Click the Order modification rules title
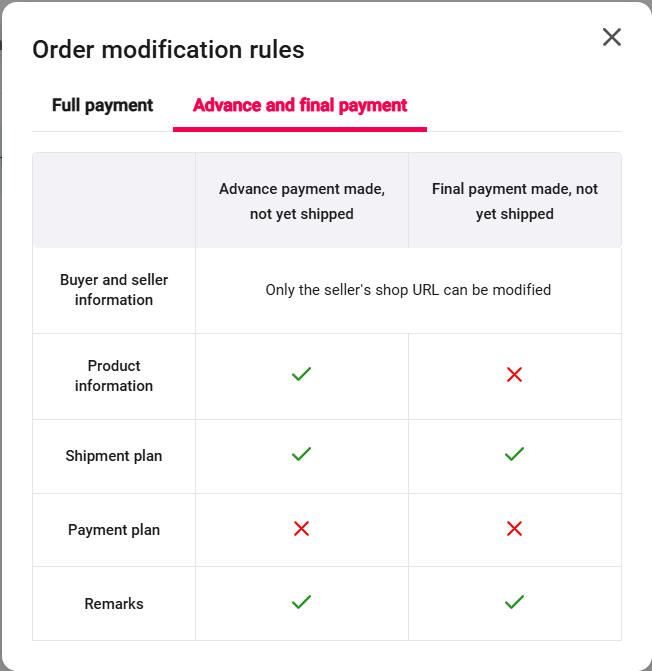Image resolution: width=652 pixels, height=671 pixels. [x=168, y=49]
